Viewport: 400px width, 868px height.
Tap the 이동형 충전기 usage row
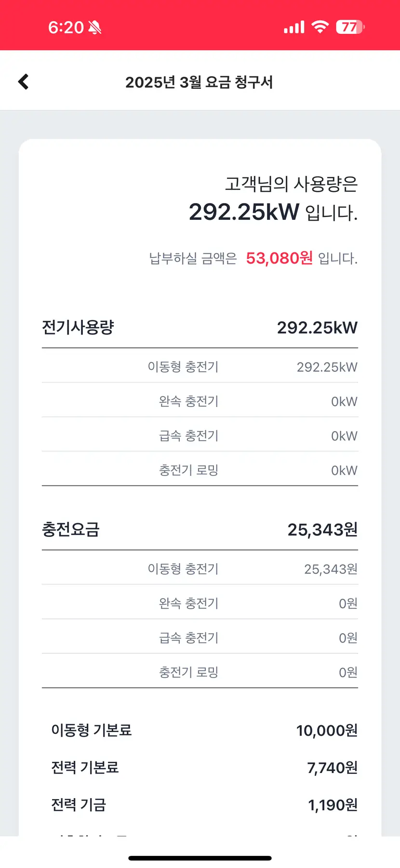tap(200, 366)
